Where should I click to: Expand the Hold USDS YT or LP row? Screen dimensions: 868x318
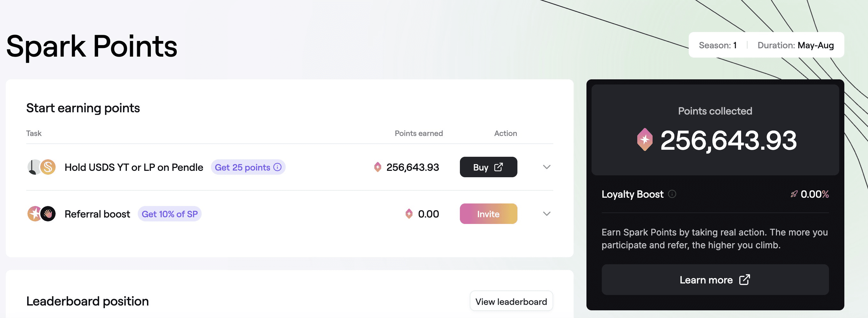(546, 167)
